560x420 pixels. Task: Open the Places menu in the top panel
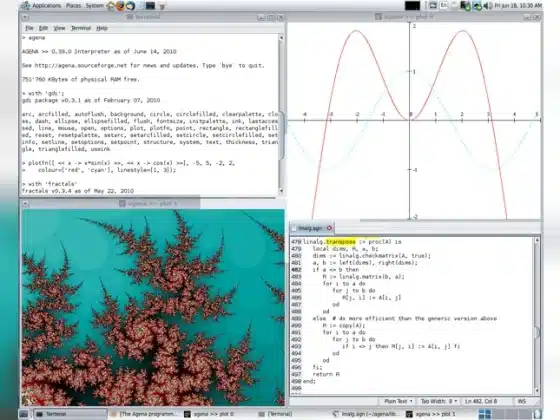[x=73, y=6]
